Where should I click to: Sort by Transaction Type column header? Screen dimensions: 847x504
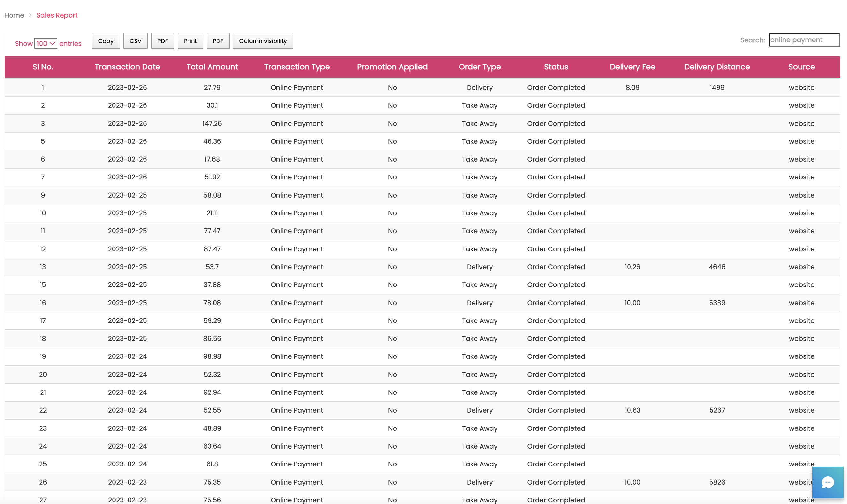[297, 67]
